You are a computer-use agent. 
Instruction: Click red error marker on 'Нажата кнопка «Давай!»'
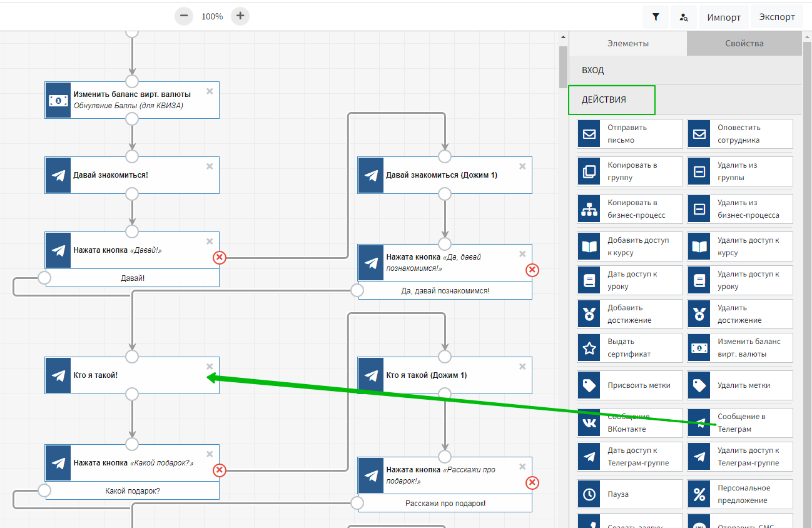tap(219, 257)
